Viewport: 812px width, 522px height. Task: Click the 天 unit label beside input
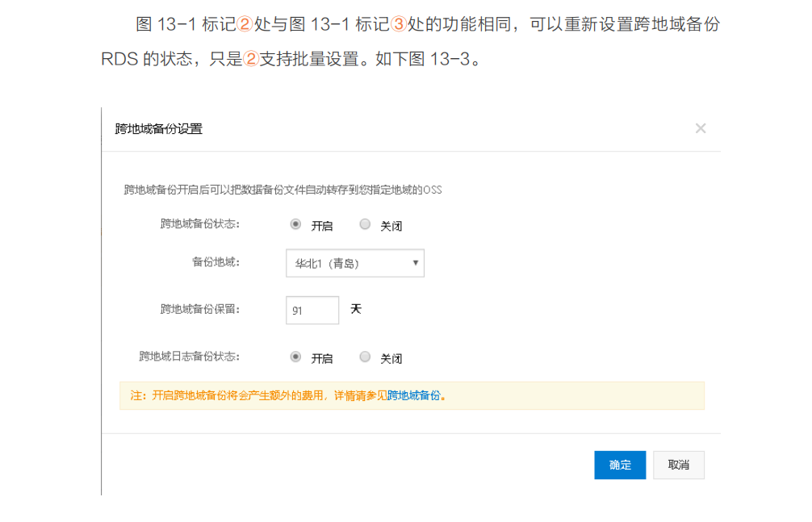click(x=356, y=309)
